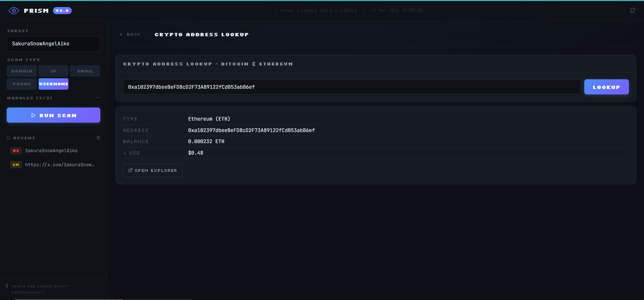The width and height of the screenshot is (644, 300).
Task: Select the Email scan type
Action: (x=85, y=71)
